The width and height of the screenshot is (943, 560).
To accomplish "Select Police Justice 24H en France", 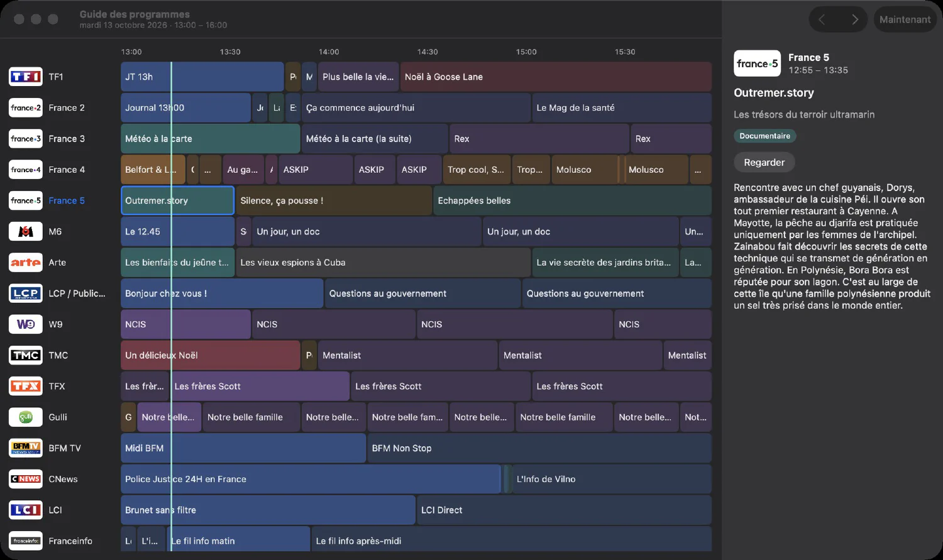I will point(311,479).
